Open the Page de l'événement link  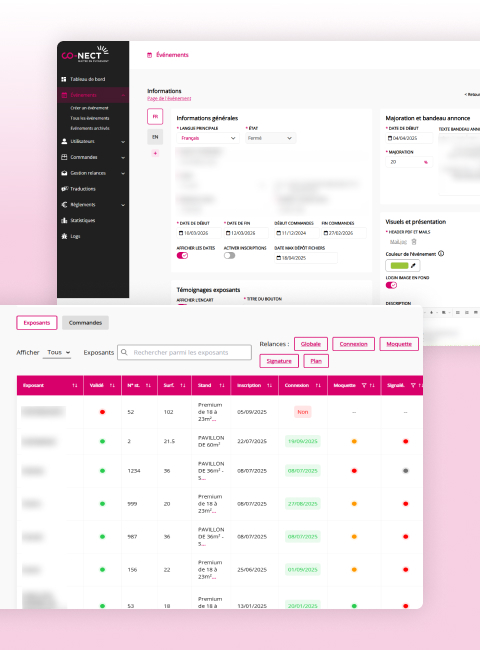click(169, 99)
